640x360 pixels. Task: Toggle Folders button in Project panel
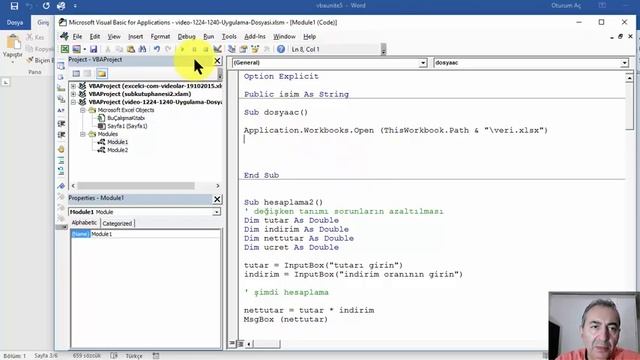point(102,73)
